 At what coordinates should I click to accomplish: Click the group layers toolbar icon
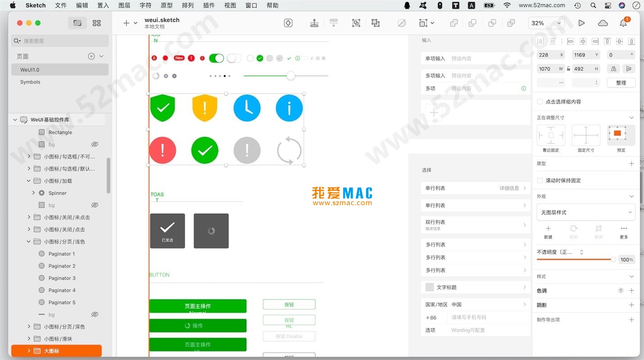pyautogui.click(x=356, y=23)
